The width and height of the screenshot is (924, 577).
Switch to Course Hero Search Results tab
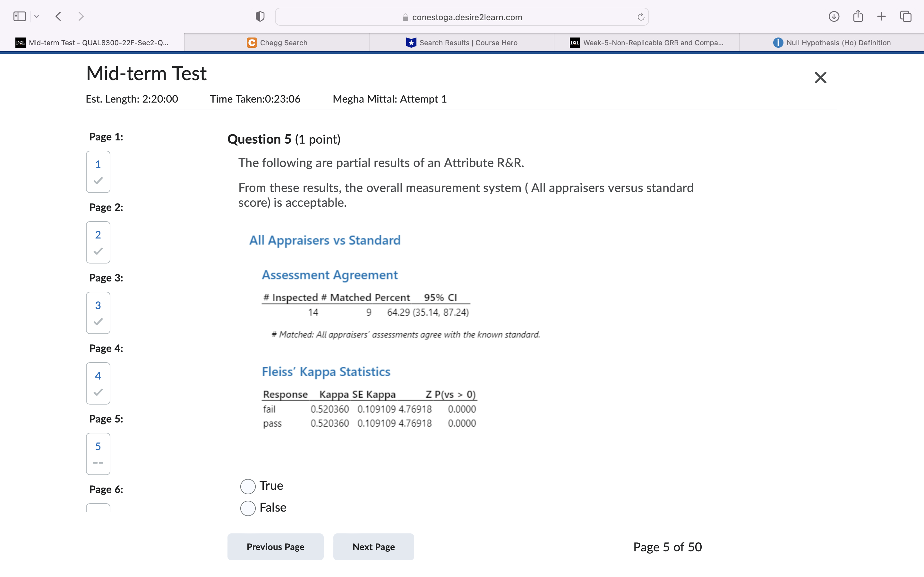pyautogui.click(x=462, y=43)
